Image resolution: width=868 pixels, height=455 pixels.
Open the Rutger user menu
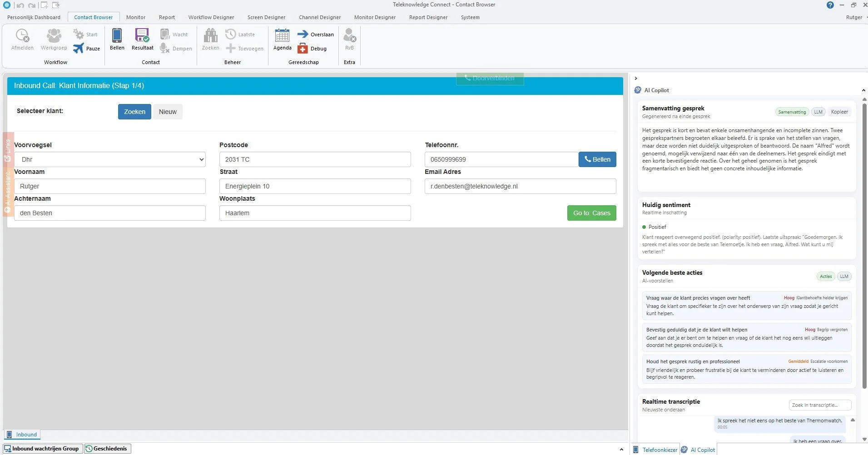tap(856, 17)
